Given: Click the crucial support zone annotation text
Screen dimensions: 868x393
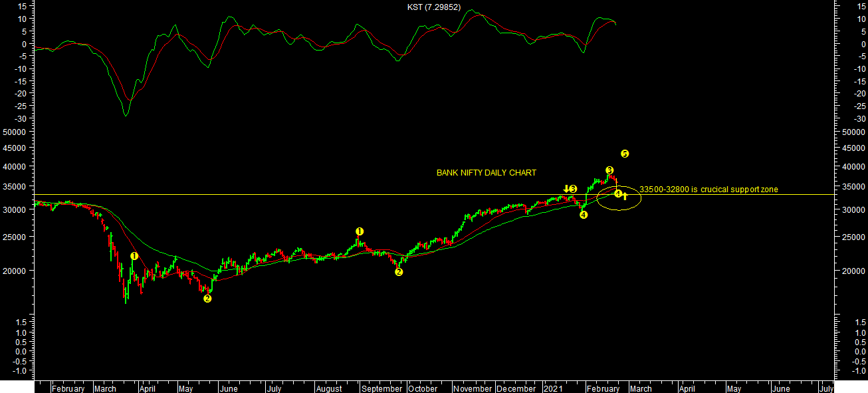Looking at the screenshot, I should click(x=708, y=190).
